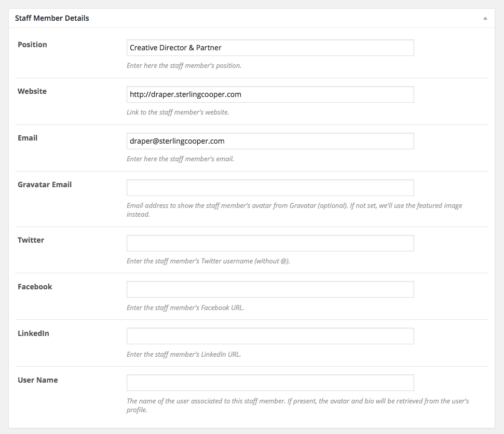Click the Facebook URL input
Viewport: 504px width, 434px height.
[x=270, y=289]
